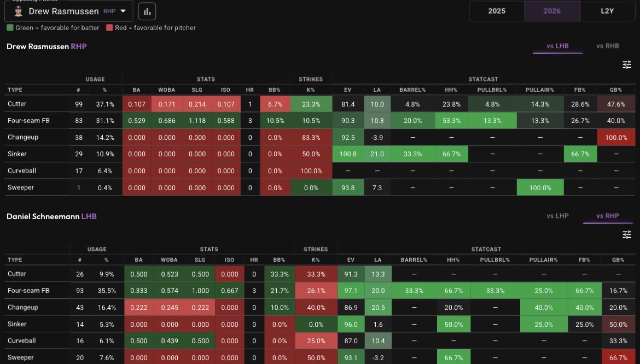Switch to the 2025 season tab

[x=497, y=11]
